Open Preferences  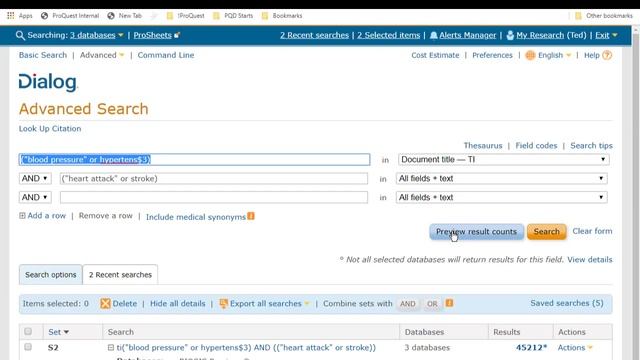(492, 55)
